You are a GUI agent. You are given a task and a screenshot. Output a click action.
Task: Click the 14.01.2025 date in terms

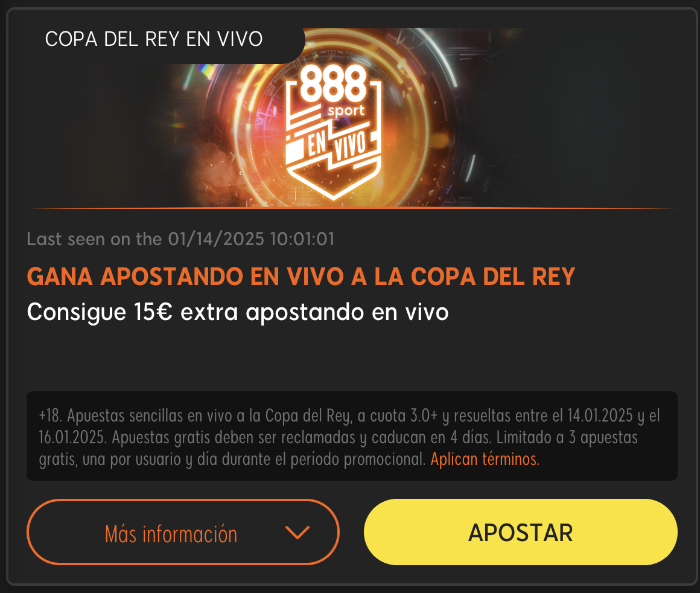point(600,415)
